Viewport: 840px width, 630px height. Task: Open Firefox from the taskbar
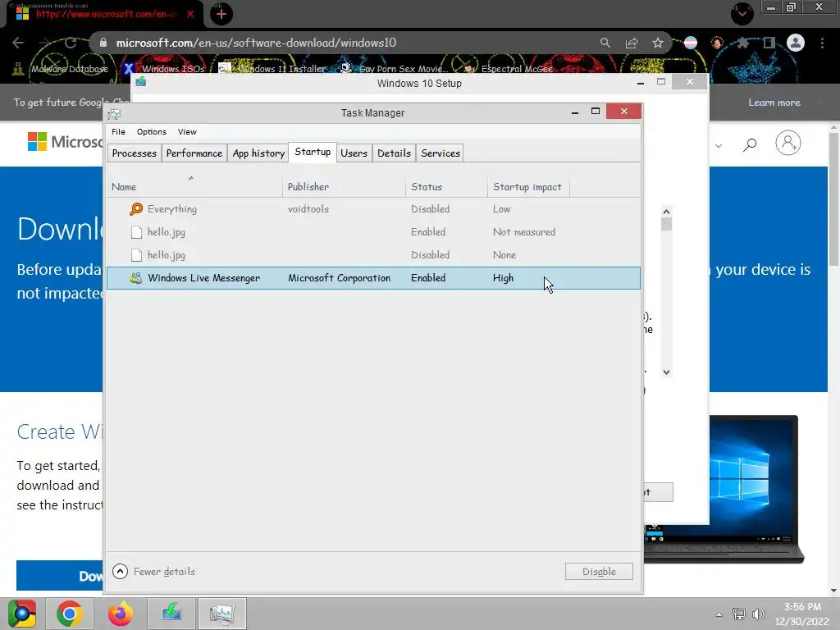tap(120, 614)
